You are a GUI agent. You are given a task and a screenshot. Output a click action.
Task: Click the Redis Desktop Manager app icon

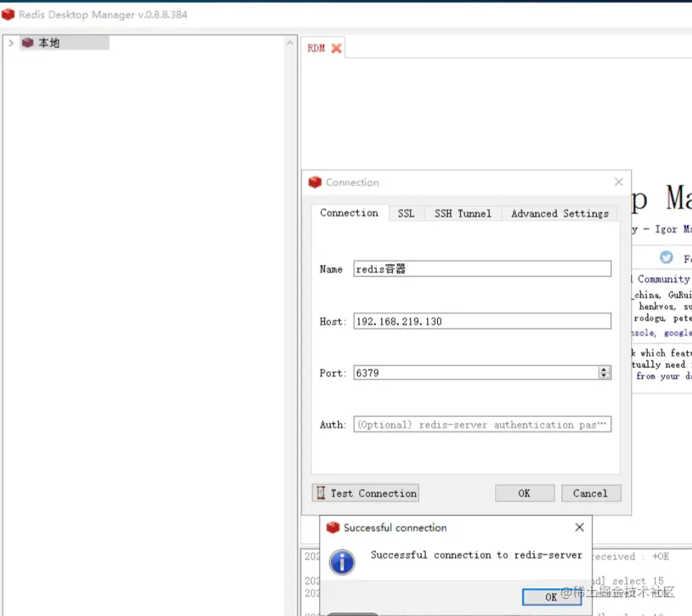tap(8, 14)
